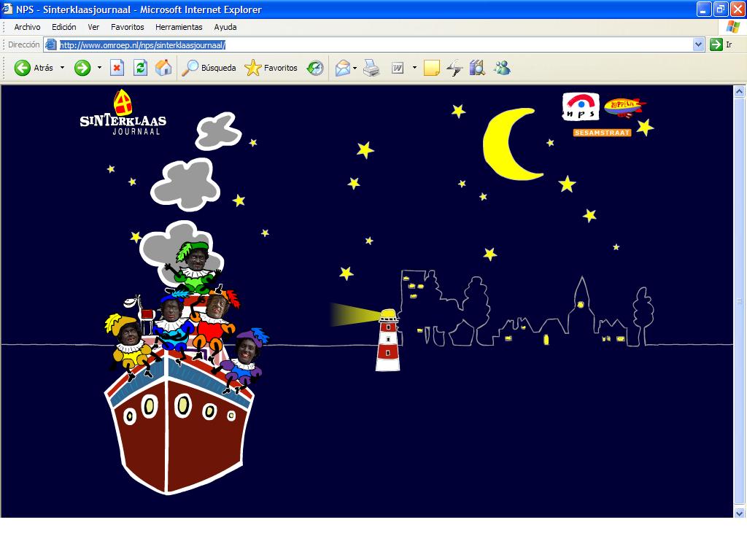
Task: Open the History clock icon
Action: point(315,68)
